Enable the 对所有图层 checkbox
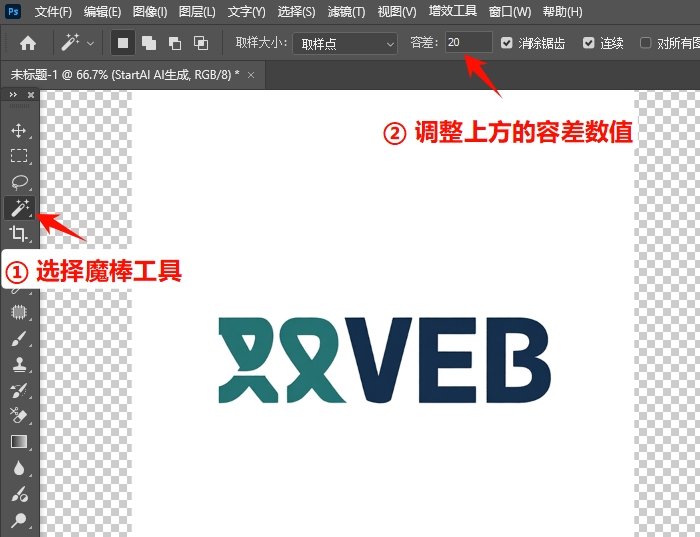 coord(645,43)
